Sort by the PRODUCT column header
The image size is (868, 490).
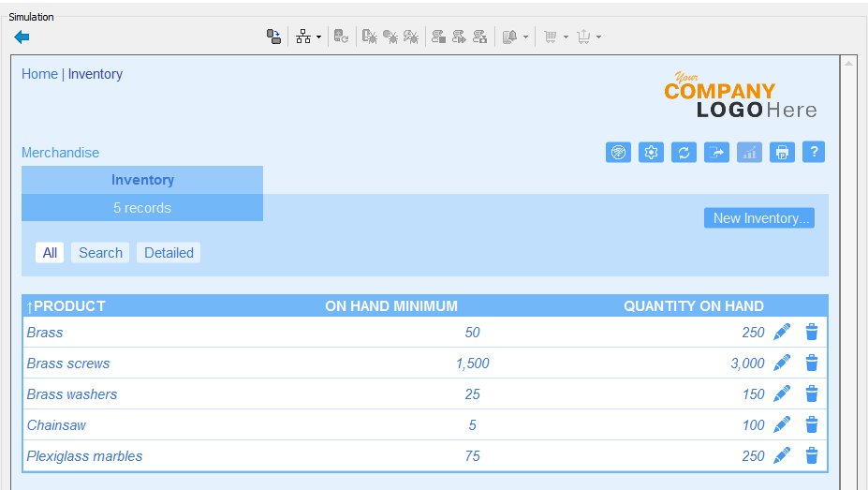66,306
